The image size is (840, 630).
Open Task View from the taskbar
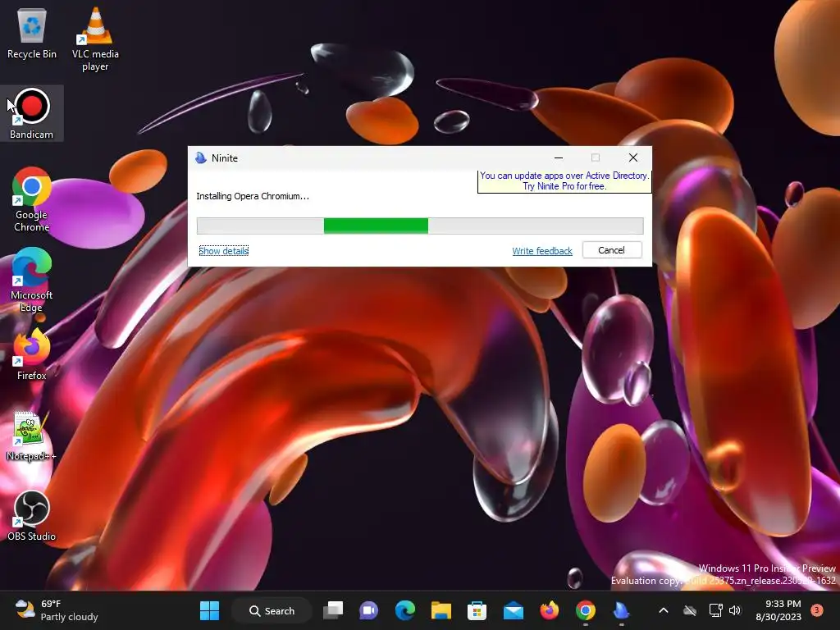tap(333, 610)
